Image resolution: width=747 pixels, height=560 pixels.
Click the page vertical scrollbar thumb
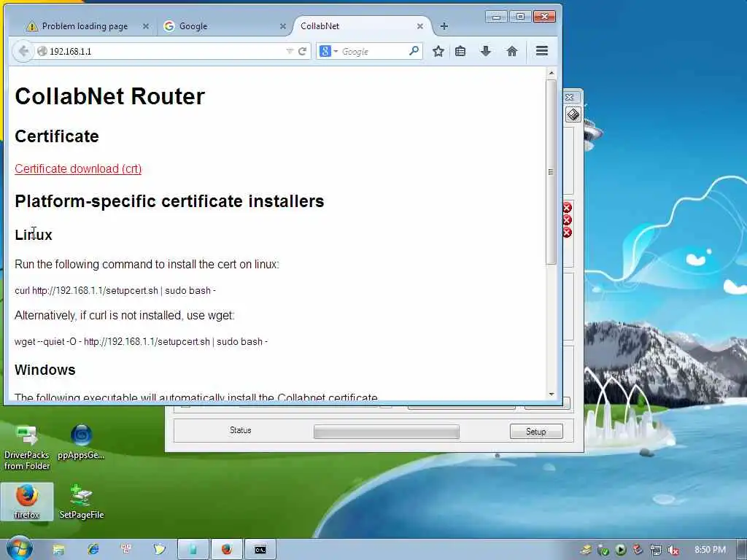[551, 171]
